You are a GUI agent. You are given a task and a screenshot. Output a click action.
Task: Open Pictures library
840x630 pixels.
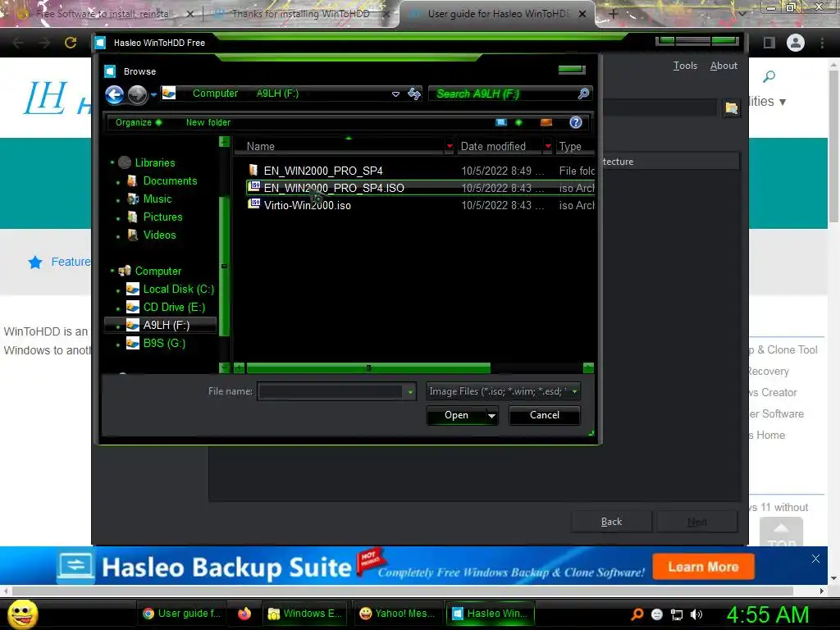(162, 217)
